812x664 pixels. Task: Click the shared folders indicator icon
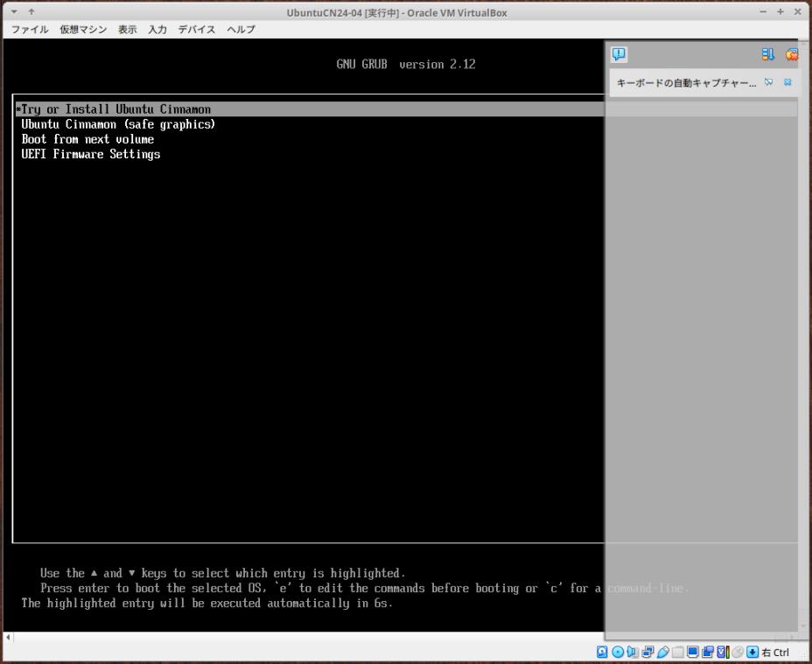[x=677, y=652]
